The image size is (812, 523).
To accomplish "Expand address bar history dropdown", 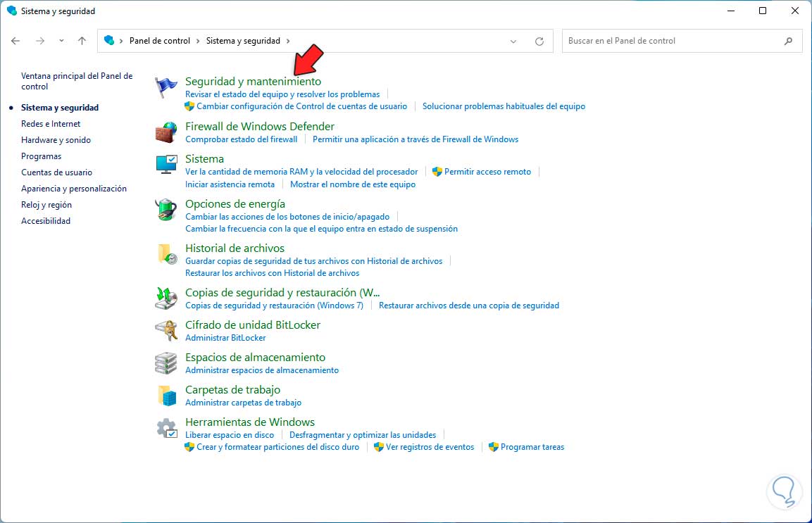I will [513, 42].
